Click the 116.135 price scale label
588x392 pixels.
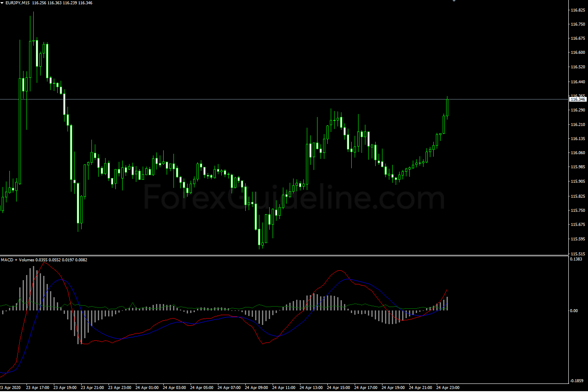tap(578, 139)
